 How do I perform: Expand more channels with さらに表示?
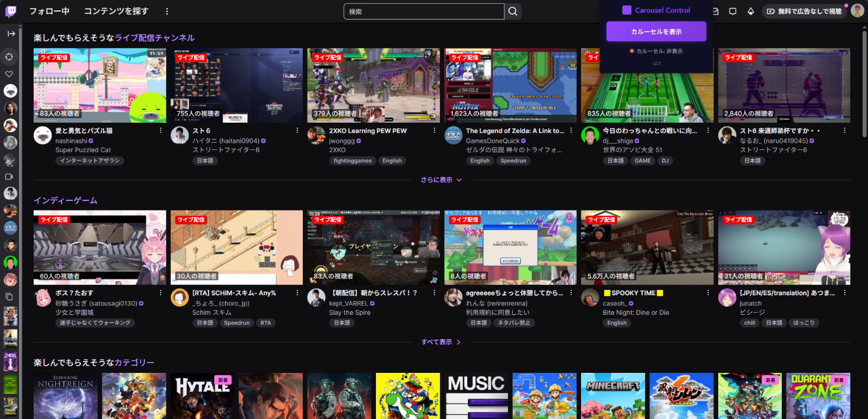coord(441,180)
